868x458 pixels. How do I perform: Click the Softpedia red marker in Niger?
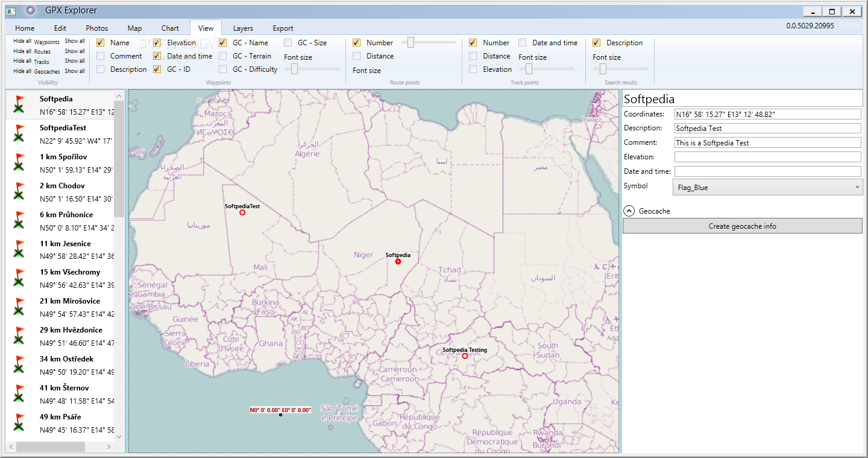398,261
